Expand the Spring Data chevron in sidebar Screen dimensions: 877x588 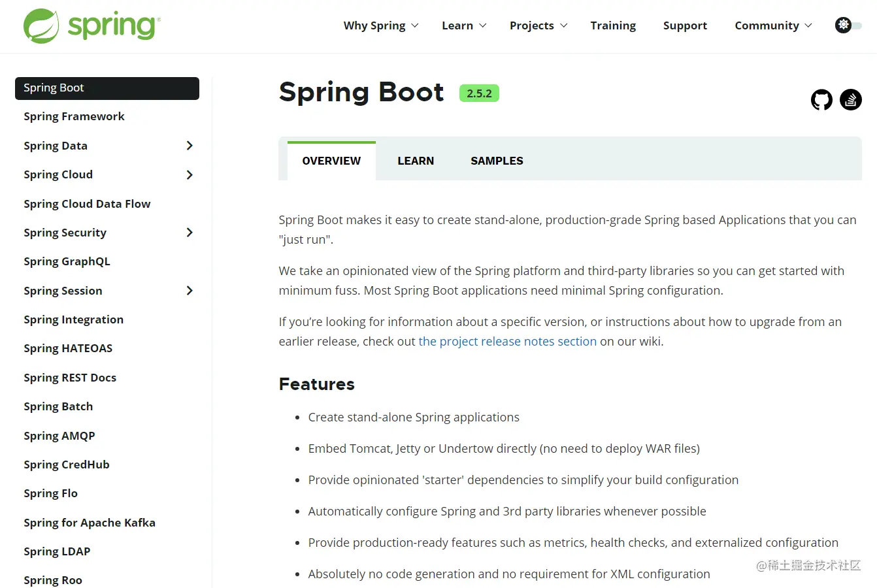190,146
